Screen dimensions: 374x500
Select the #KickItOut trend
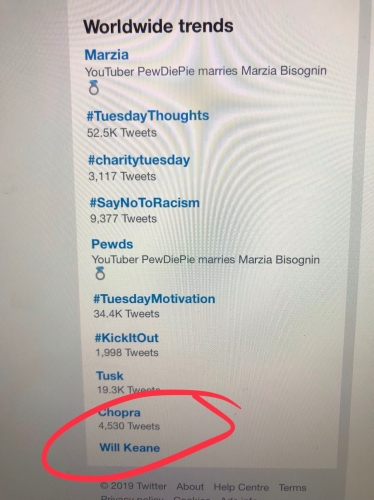pyautogui.click(x=127, y=338)
